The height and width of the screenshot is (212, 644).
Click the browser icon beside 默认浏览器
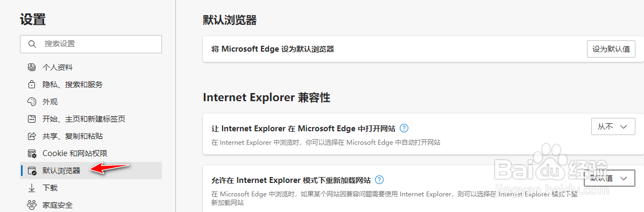click(x=32, y=171)
